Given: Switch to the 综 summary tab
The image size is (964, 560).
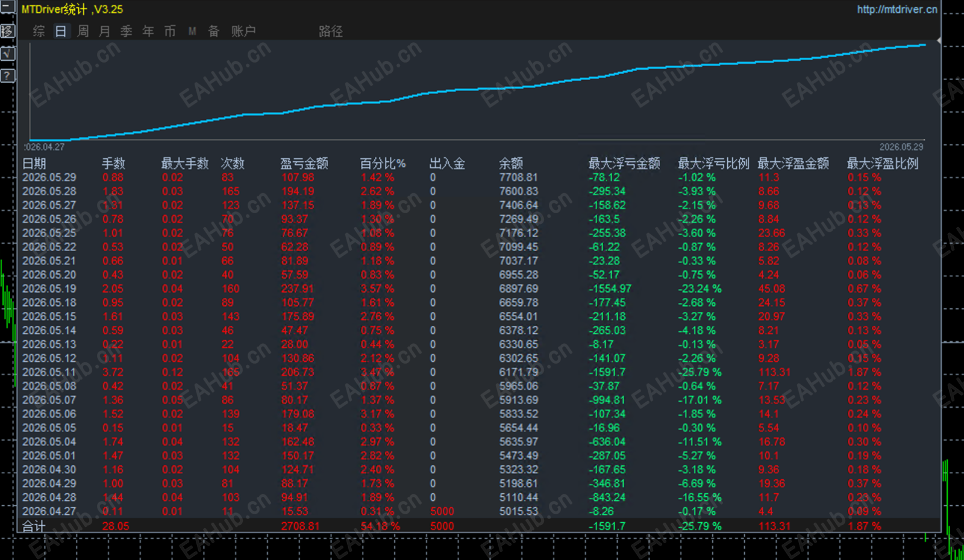Looking at the screenshot, I should pos(39,31).
